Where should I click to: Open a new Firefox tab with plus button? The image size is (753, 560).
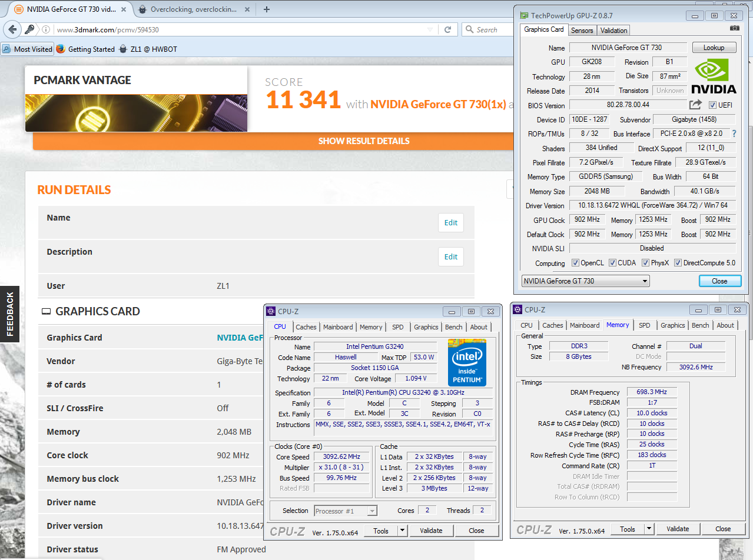tap(267, 9)
